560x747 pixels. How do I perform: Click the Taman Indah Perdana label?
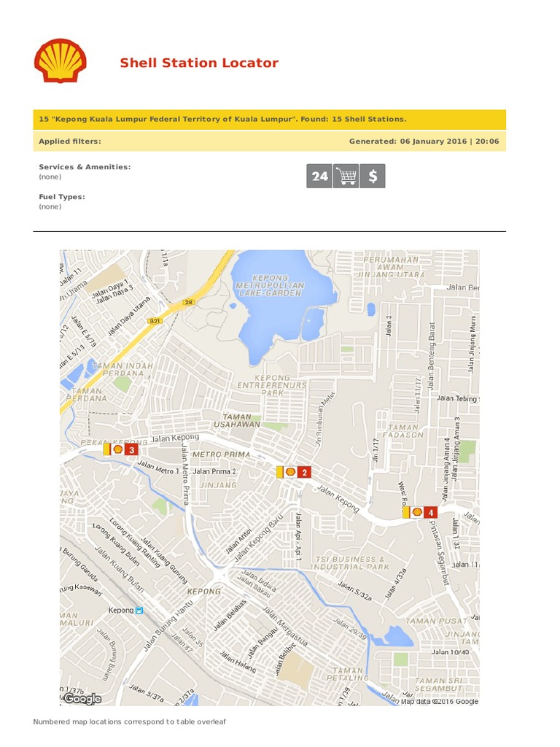coord(122,370)
